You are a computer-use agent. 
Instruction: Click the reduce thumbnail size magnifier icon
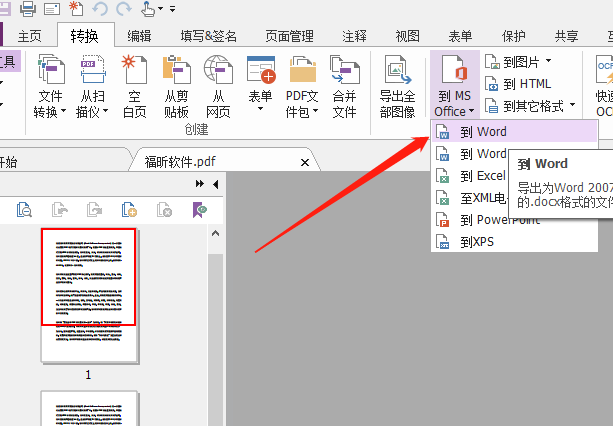point(24,210)
